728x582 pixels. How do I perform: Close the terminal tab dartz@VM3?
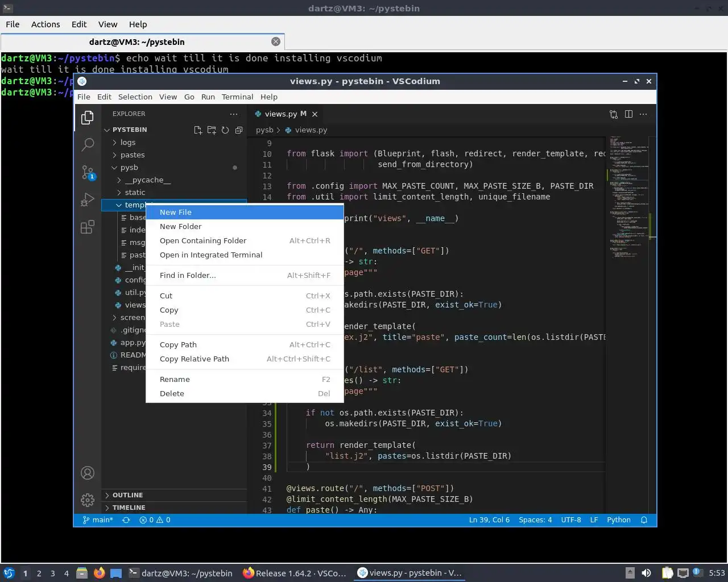pyautogui.click(x=276, y=41)
